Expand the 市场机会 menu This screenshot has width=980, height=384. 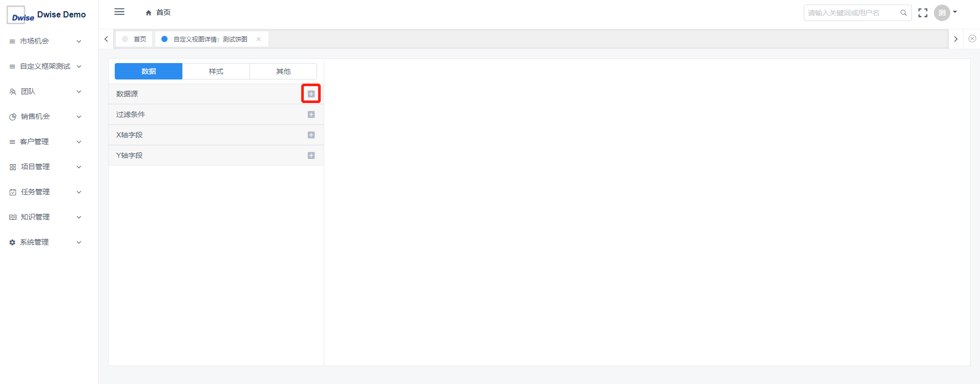[x=45, y=41]
